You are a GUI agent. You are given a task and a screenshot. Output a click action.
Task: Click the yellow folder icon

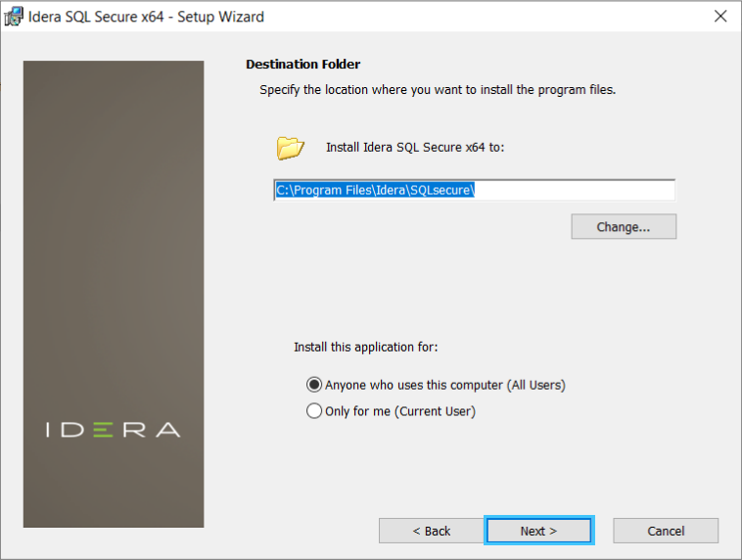pyautogui.click(x=290, y=148)
